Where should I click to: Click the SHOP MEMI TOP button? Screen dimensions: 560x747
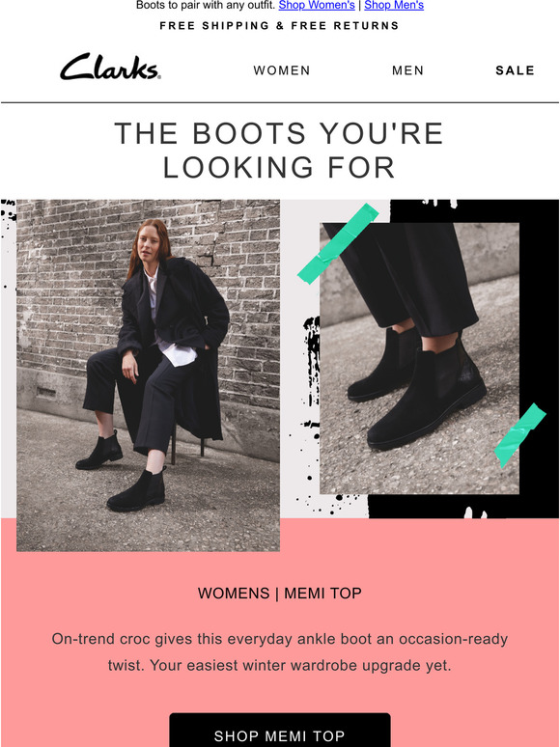(x=280, y=731)
